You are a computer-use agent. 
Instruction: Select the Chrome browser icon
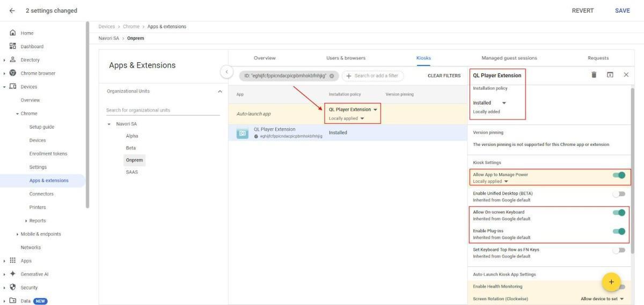click(12, 73)
